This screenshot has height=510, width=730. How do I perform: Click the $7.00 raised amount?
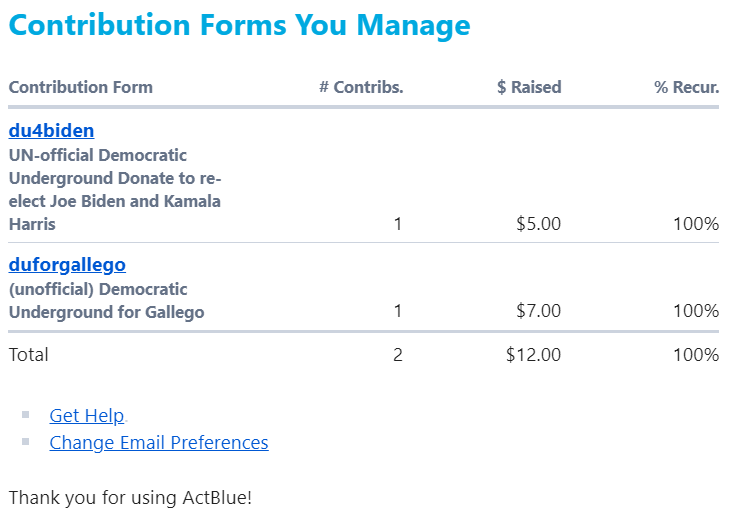(x=538, y=311)
